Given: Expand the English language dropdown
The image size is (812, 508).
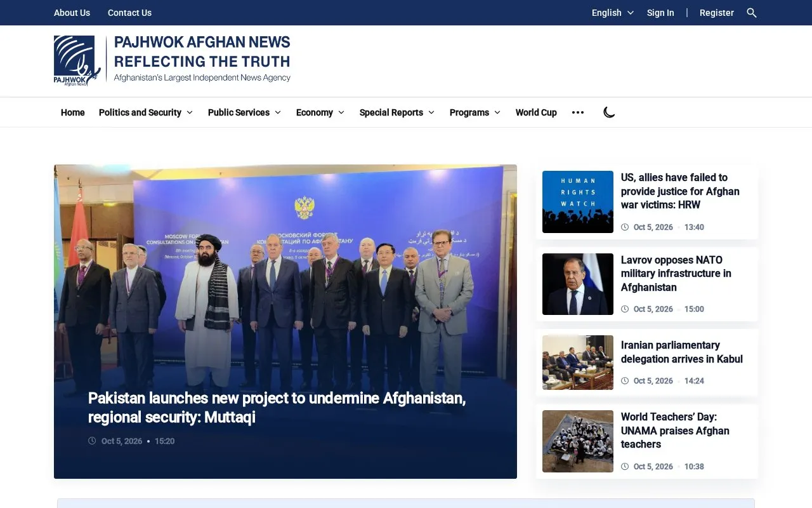Looking at the screenshot, I should [612, 13].
